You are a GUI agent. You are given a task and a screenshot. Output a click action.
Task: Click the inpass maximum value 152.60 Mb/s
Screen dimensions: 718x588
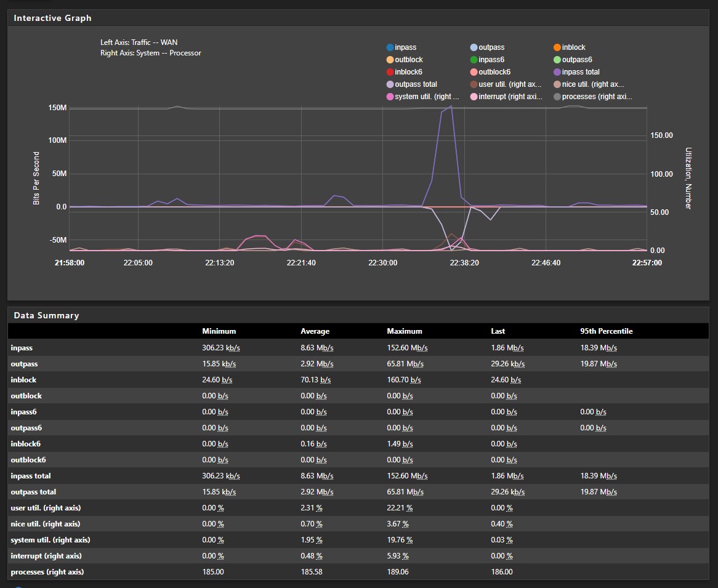pos(407,348)
